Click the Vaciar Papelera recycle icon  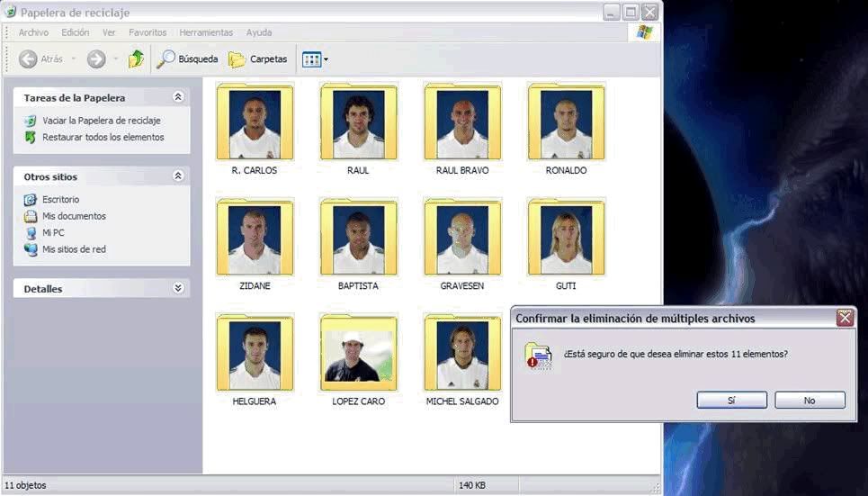[31, 121]
